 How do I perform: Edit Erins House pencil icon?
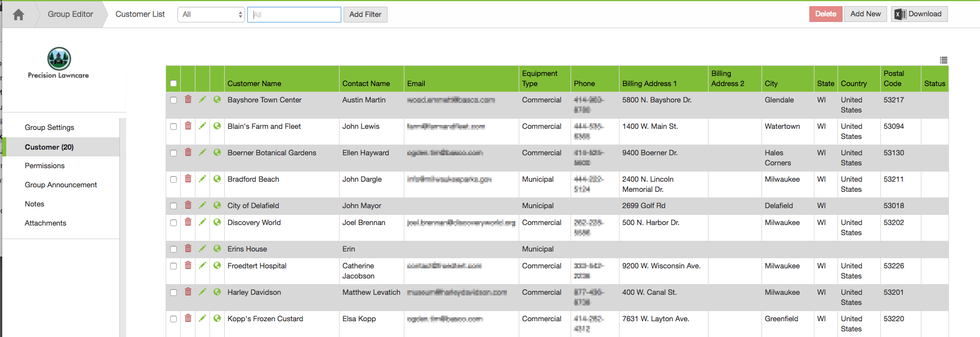(x=202, y=249)
